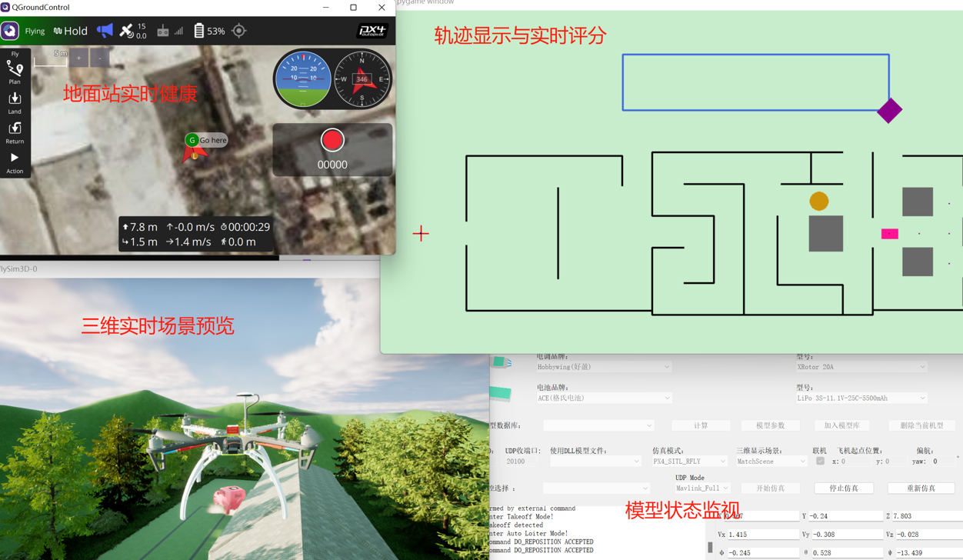Expand the 仿真模式 PX4_SITL_RFLY dropdown

(688, 462)
